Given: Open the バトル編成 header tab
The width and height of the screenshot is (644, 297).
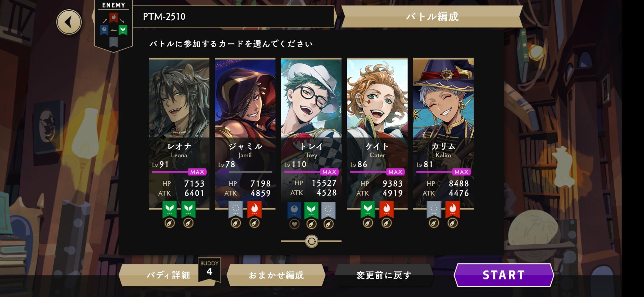Looking at the screenshot, I should (432, 16).
